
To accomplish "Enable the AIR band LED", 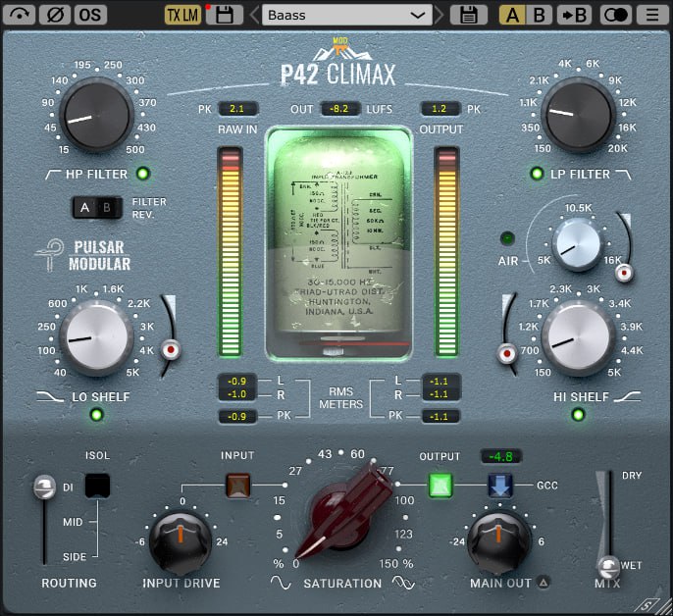I will 507,238.
